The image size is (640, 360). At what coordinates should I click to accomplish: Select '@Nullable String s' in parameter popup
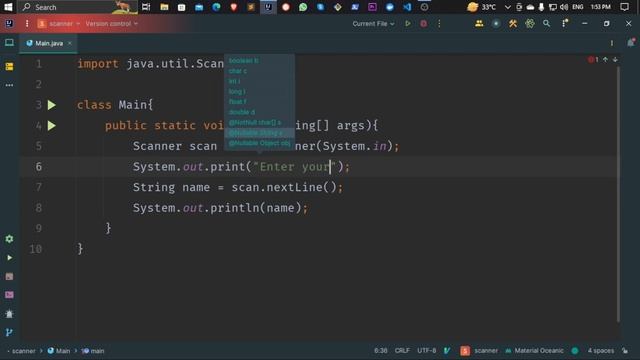pyautogui.click(x=256, y=133)
